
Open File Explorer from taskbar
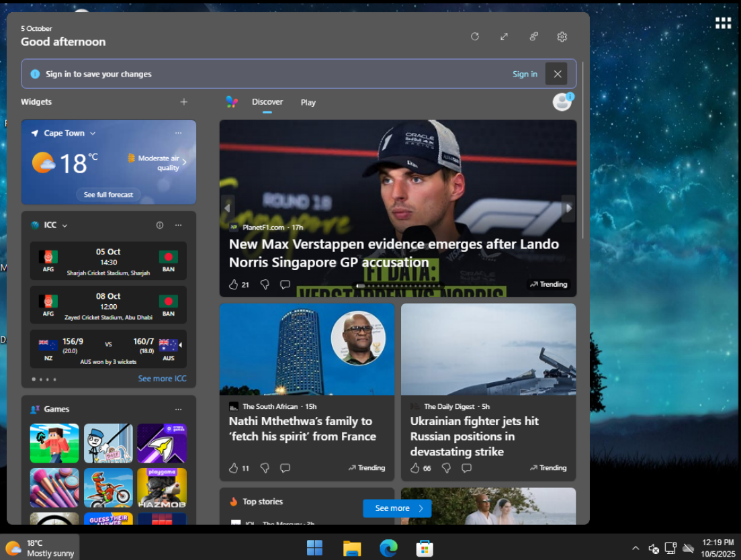point(352,548)
